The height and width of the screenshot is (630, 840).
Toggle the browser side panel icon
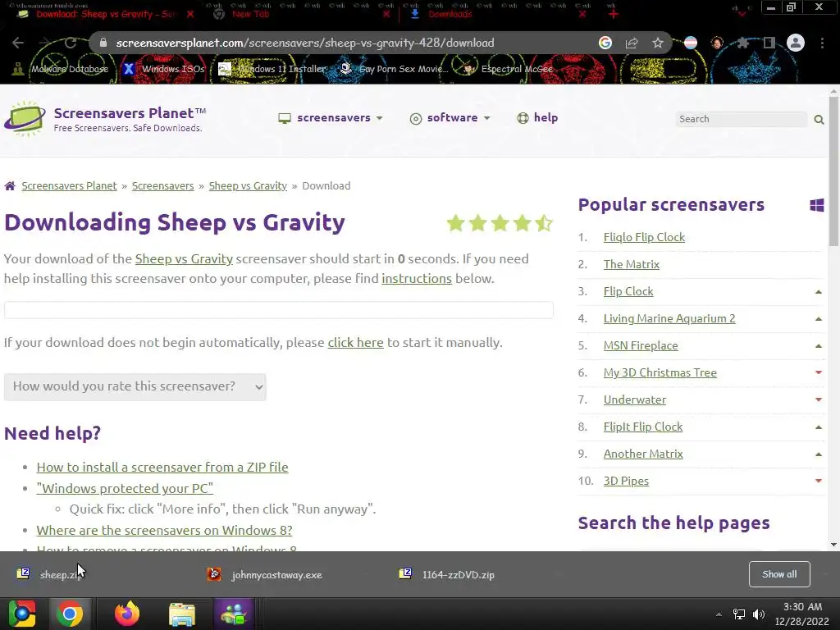769,43
